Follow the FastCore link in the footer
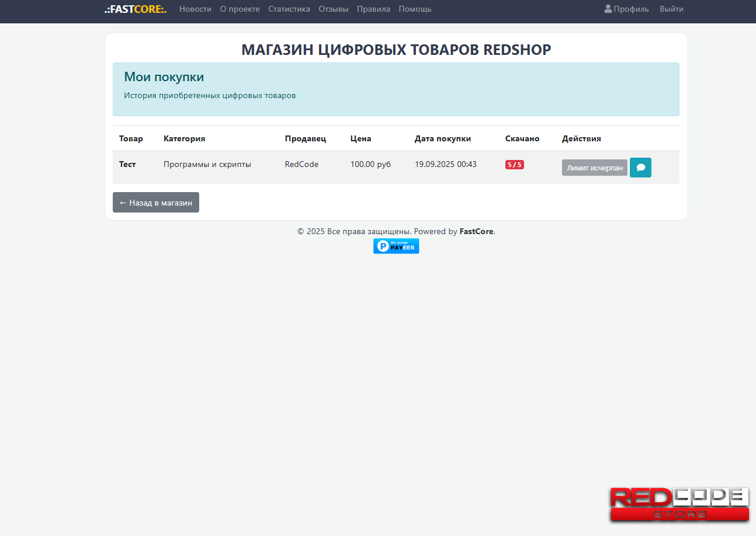The height and width of the screenshot is (536, 756). point(477,232)
